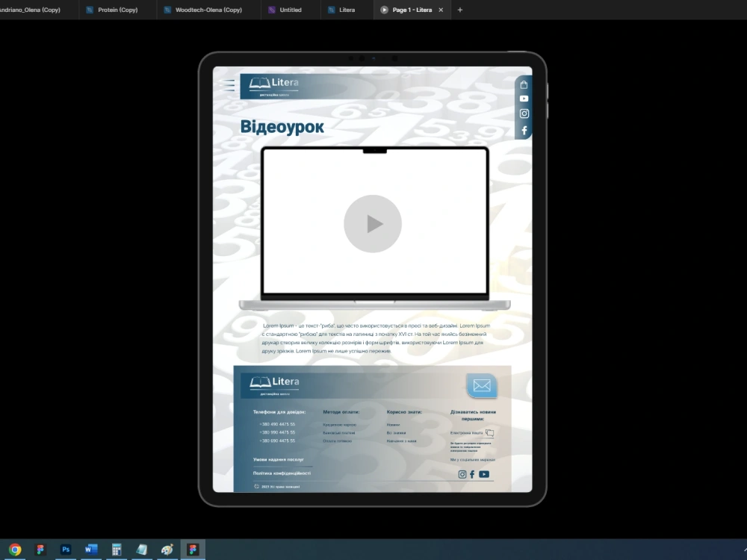Click the copyright icon in the footer
Image resolution: width=747 pixels, height=560 pixels.
click(x=256, y=487)
